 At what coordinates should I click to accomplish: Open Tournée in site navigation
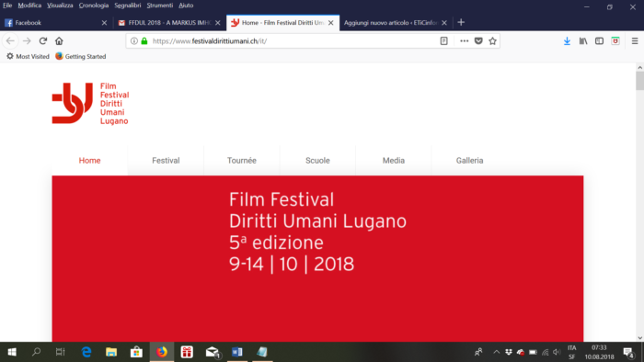(x=242, y=161)
